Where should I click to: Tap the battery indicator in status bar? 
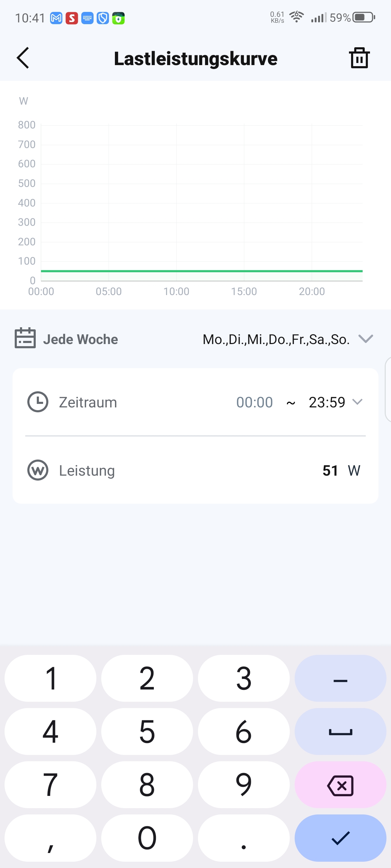click(363, 17)
